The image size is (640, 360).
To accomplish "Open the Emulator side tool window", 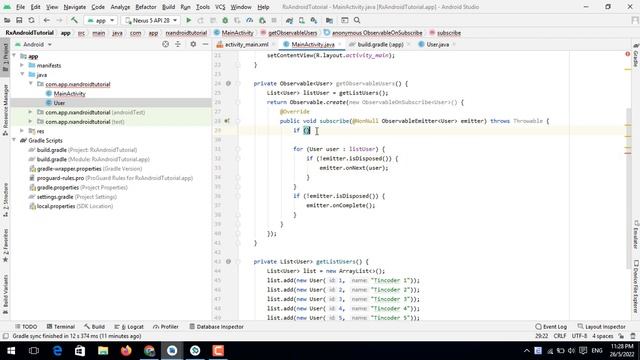I will (x=636, y=235).
